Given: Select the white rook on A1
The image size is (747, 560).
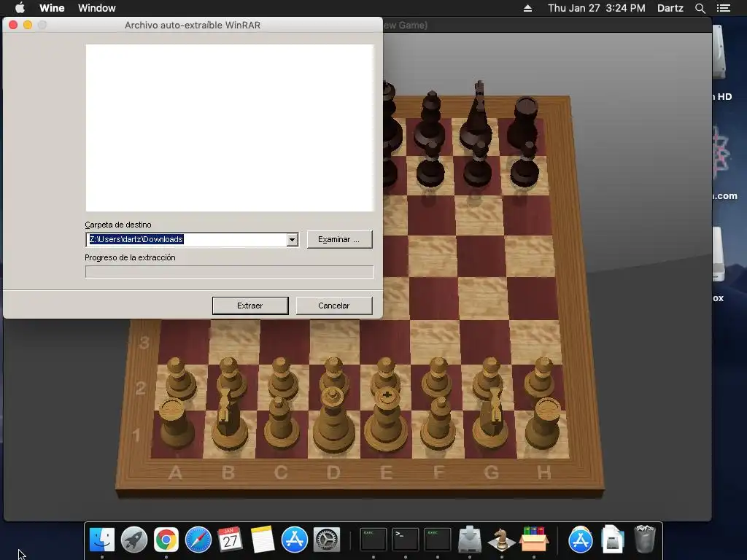Looking at the screenshot, I should point(175,424).
